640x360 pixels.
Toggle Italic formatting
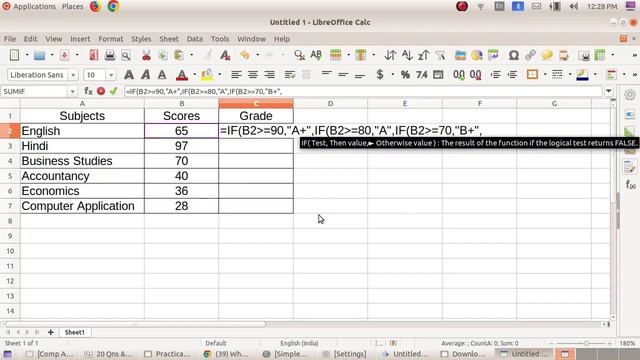[145, 75]
